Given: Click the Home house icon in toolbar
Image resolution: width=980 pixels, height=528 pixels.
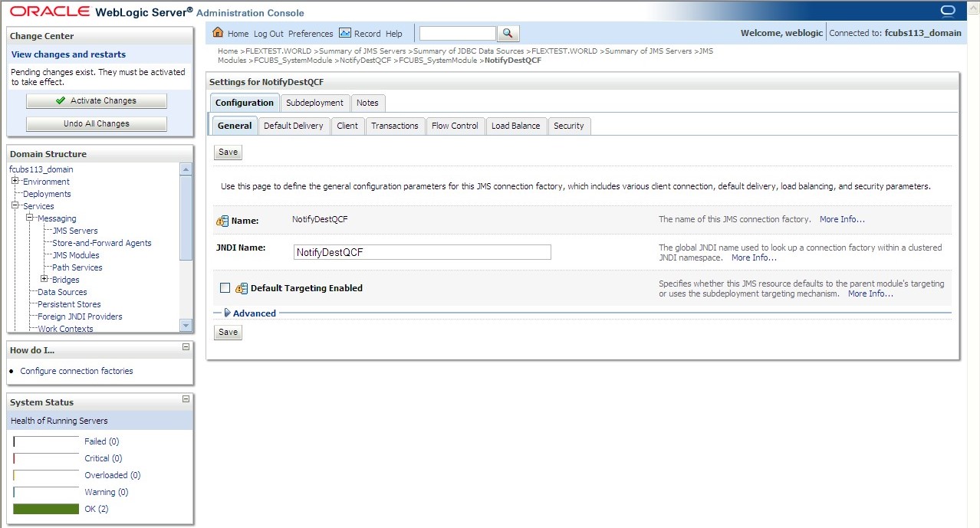Looking at the screenshot, I should click(x=218, y=33).
